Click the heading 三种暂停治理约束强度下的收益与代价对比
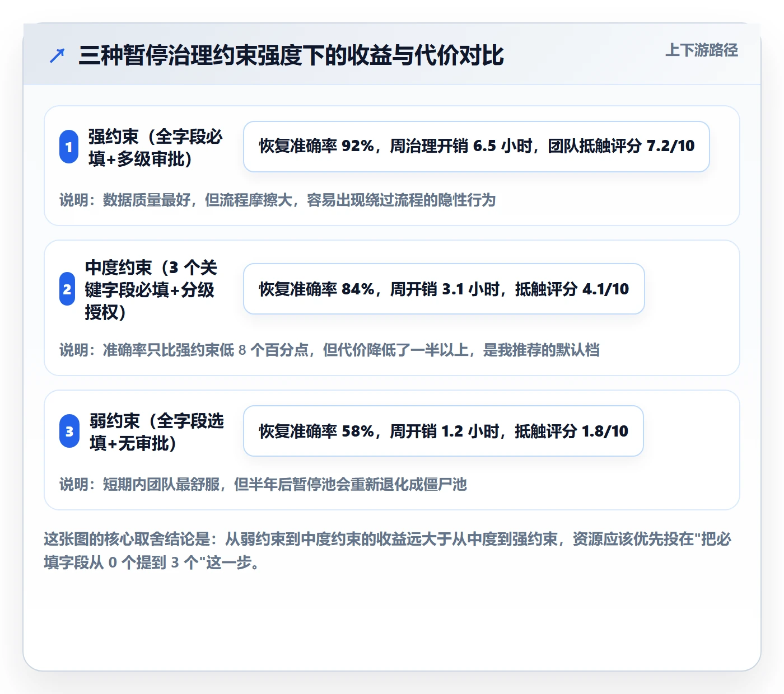784x694 pixels. [291, 55]
